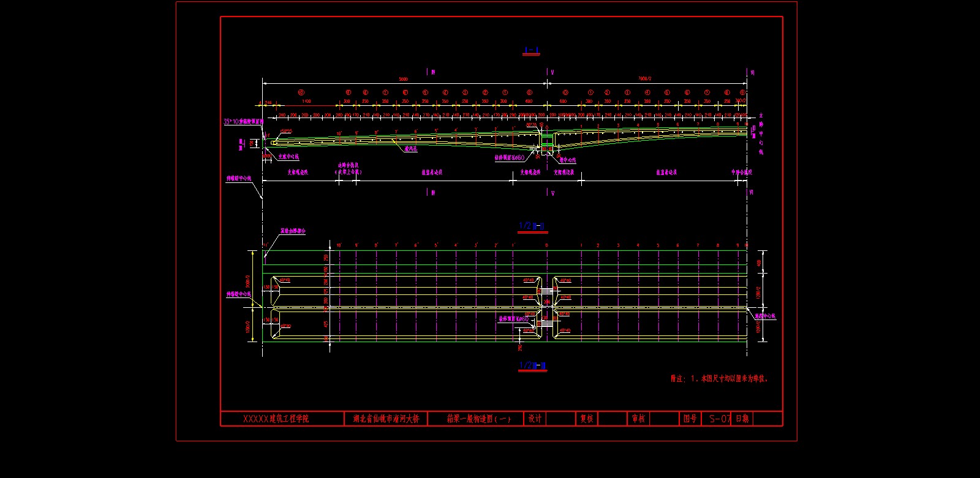Select the '中跨合拢段' label at right
The height and width of the screenshot is (478, 980).
coord(742,173)
